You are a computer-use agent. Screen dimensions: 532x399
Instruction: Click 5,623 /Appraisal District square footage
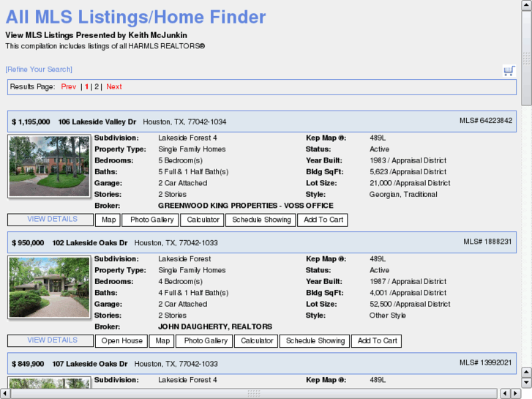(x=408, y=172)
